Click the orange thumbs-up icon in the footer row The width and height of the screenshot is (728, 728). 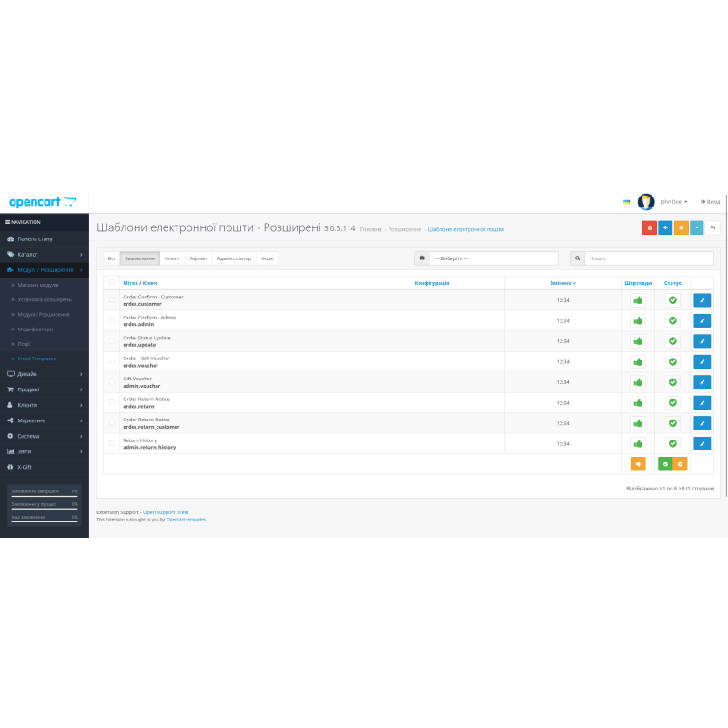click(x=636, y=463)
